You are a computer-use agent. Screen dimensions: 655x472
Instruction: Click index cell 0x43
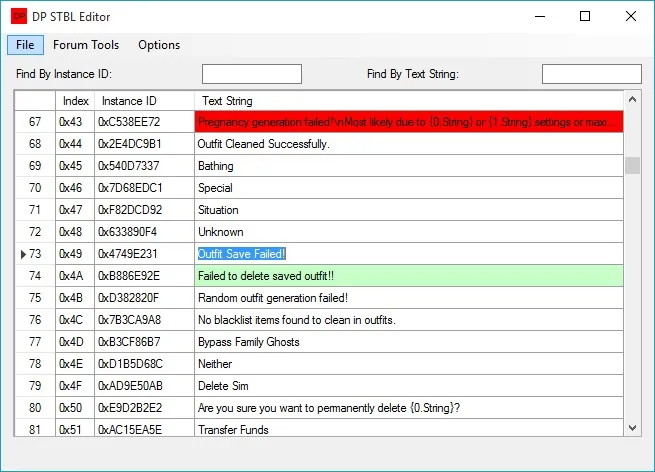coord(75,122)
